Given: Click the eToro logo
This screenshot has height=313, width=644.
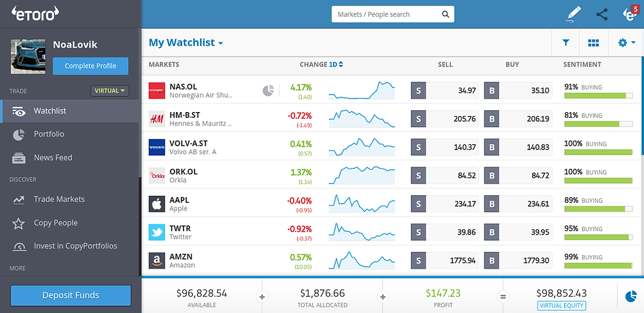Looking at the screenshot, I should pos(35,14).
